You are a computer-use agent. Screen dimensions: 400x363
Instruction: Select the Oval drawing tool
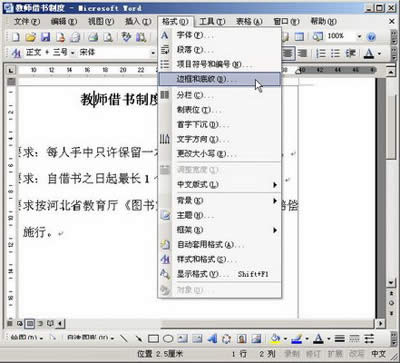point(168,339)
